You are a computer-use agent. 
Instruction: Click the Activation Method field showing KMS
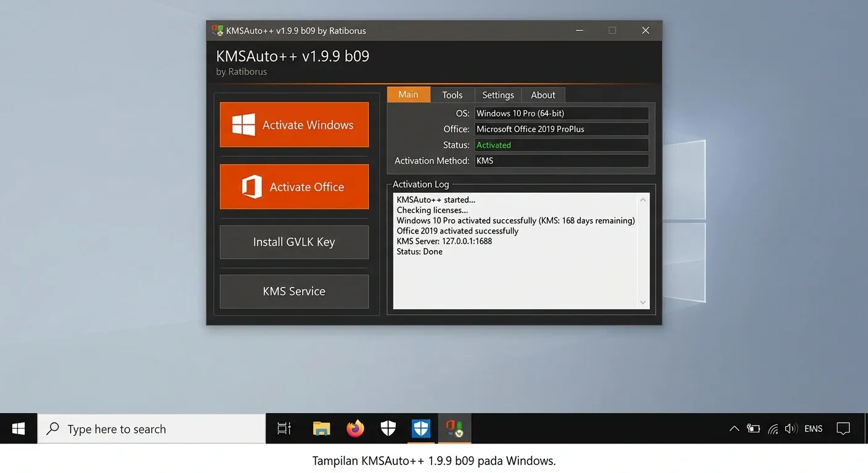click(562, 161)
